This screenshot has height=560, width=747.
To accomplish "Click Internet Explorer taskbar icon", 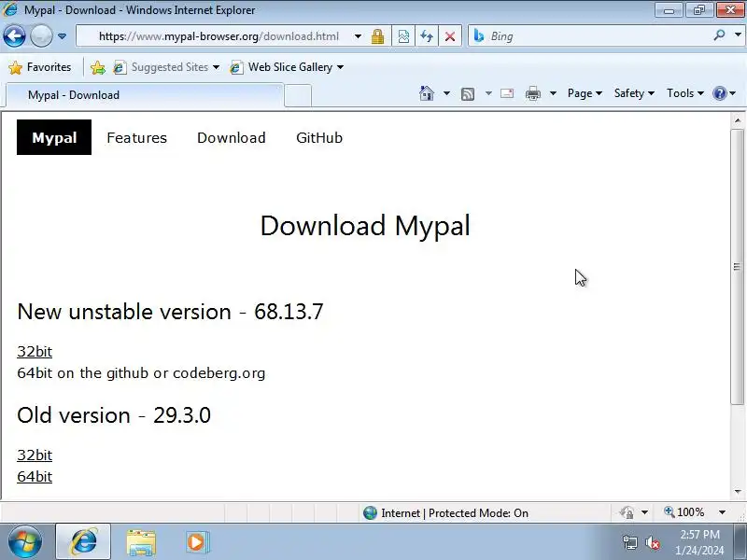I will (83, 542).
